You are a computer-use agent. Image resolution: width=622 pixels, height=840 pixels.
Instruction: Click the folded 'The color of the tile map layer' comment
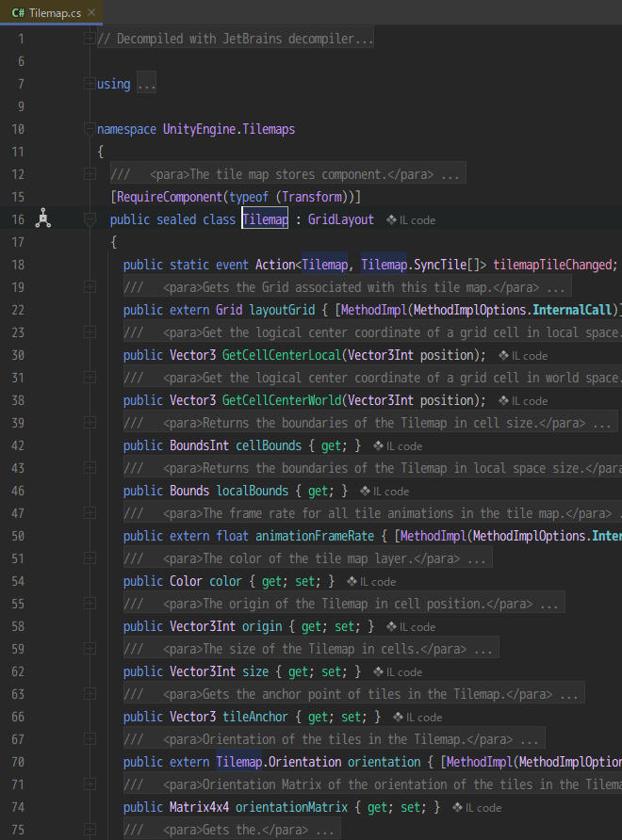[308, 558]
